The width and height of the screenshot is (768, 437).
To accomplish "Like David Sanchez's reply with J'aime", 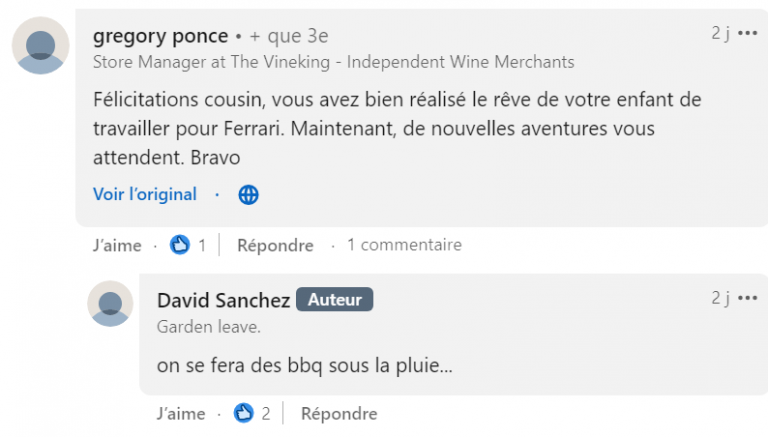I will click(181, 413).
